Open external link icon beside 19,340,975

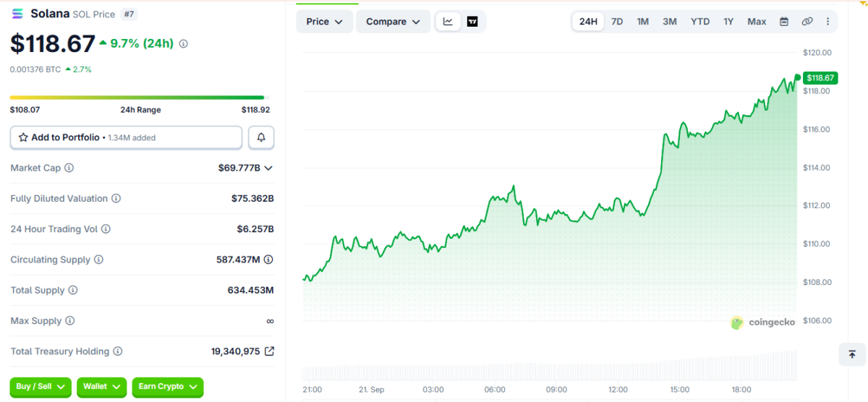click(269, 351)
